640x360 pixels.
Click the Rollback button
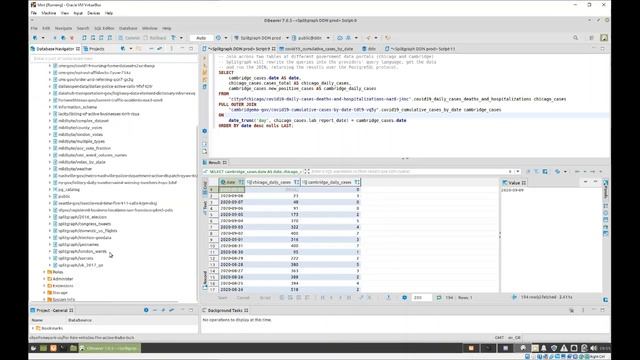tap(155, 38)
